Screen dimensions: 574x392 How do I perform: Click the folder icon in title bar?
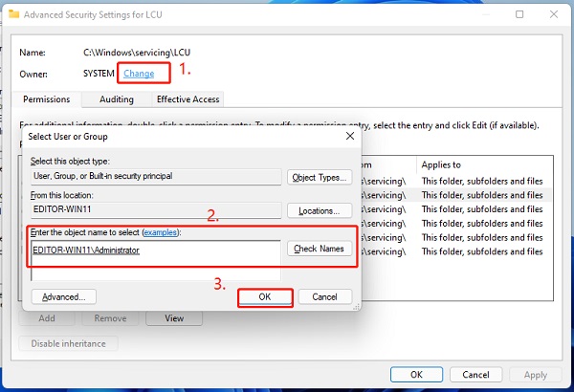(x=14, y=14)
